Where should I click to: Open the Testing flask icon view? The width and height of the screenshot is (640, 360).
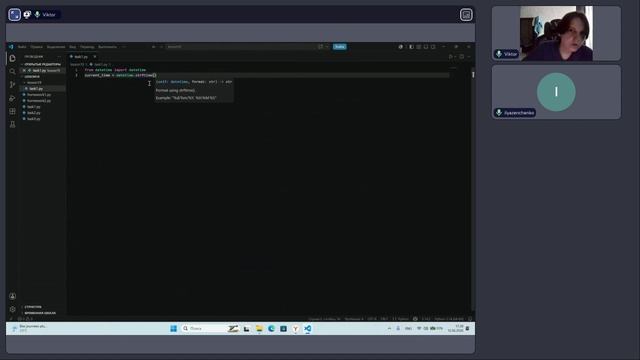[12, 124]
